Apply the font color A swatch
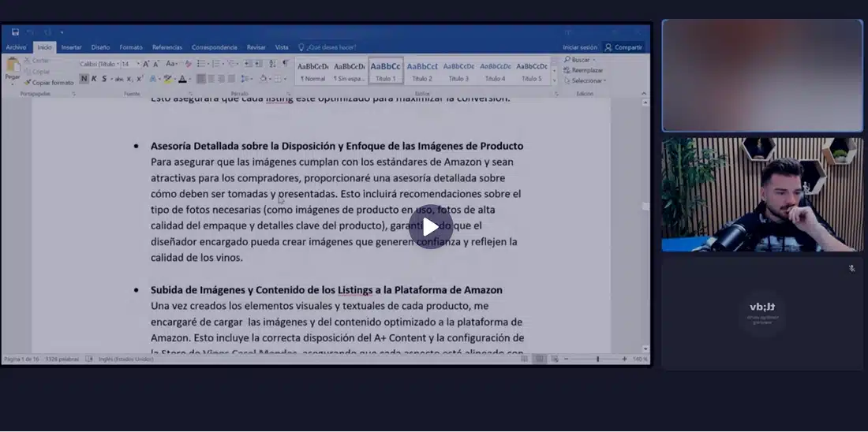The image size is (868, 432). click(x=182, y=79)
